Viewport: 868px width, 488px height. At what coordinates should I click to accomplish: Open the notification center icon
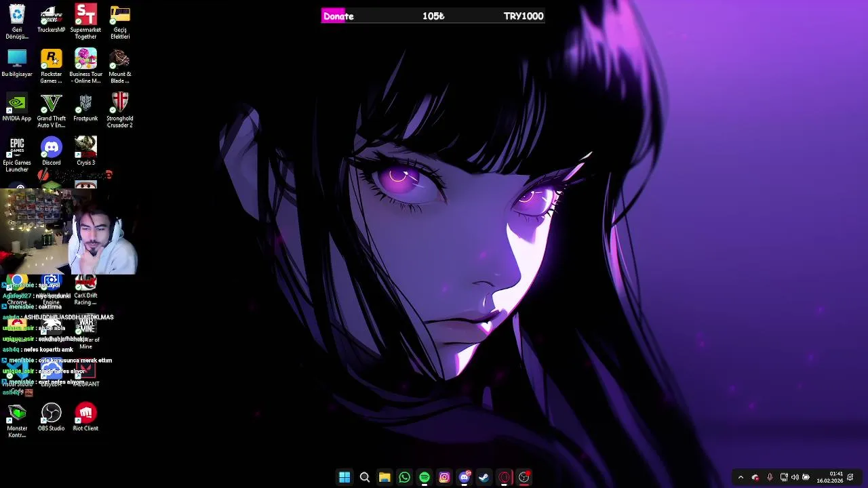click(x=850, y=477)
